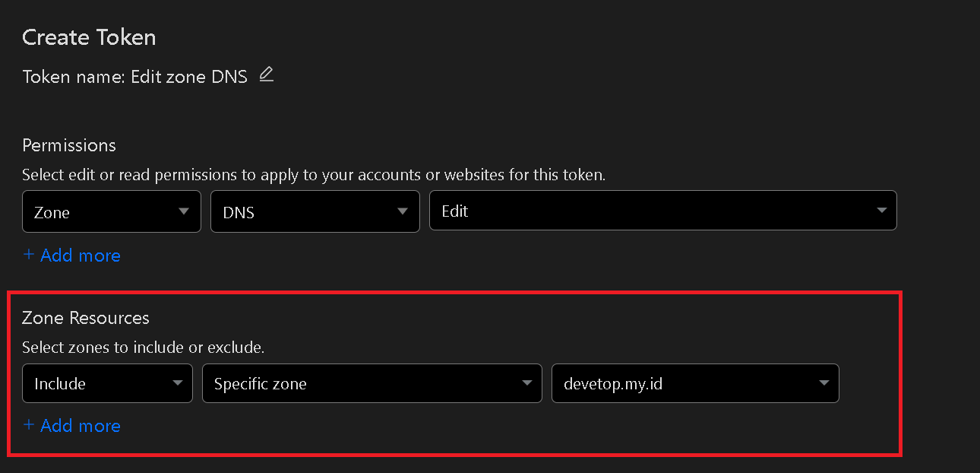Add more under Permissions
Viewport: 980px width, 473px height.
pyautogui.click(x=72, y=256)
